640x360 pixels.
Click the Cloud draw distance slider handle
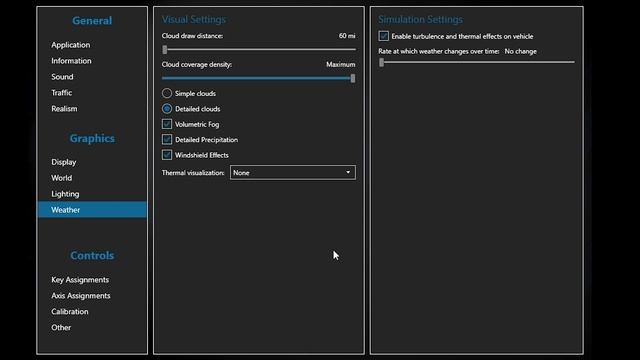(x=164, y=50)
